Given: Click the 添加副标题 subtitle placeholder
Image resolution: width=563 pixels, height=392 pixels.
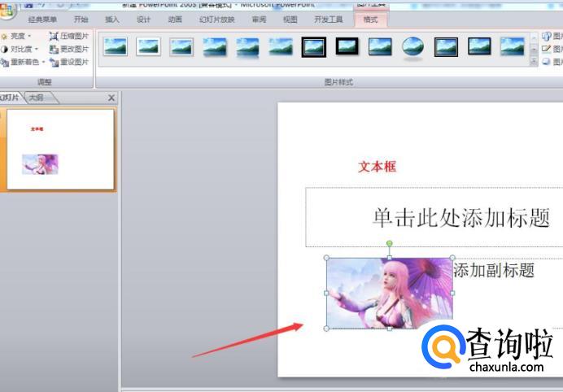Looking at the screenshot, I should tap(494, 270).
